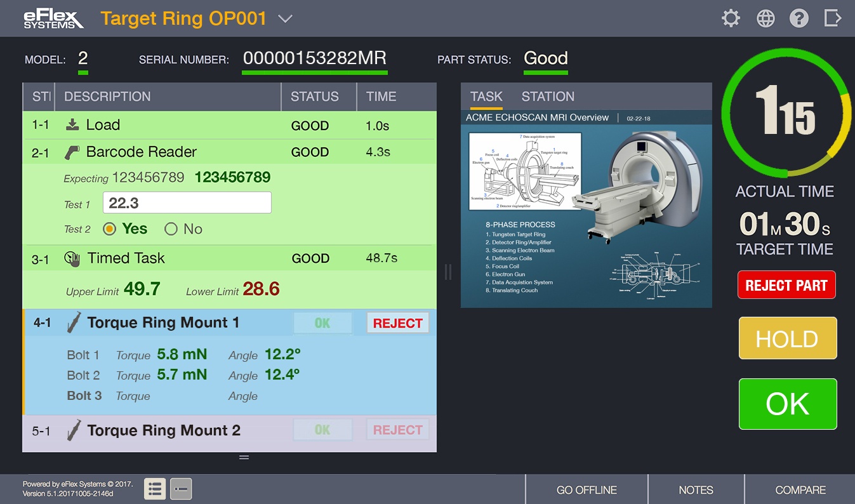This screenshot has width=855, height=504.
Task: Click the target time 01M 30S
Action: tap(785, 224)
